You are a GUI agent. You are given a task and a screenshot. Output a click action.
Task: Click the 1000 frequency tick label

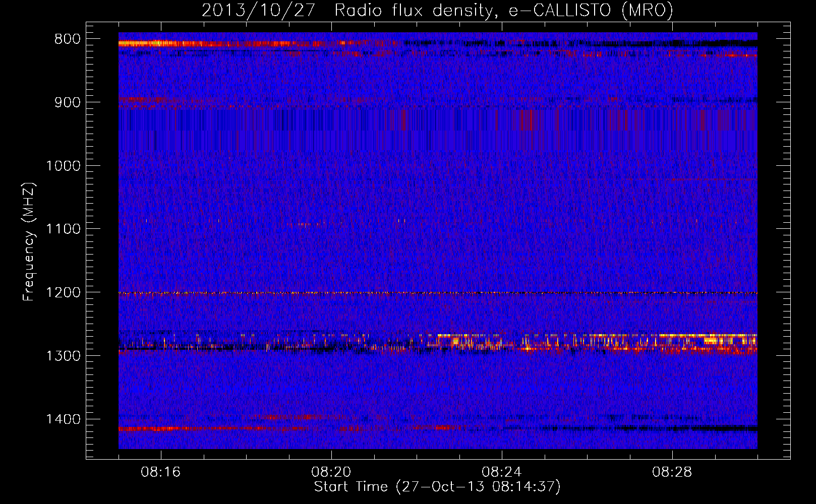point(63,166)
